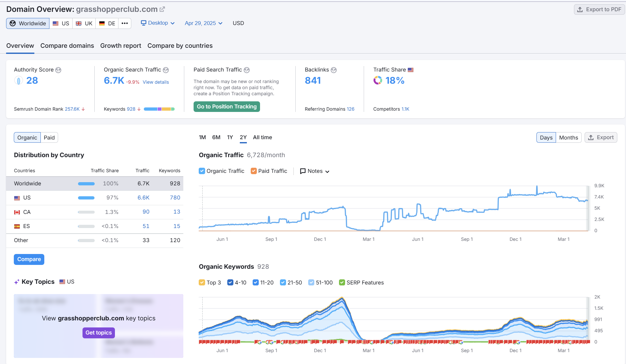Screen dimensions: 626x364
Task: Open more countries ellipsis menu
Action: tap(125, 23)
